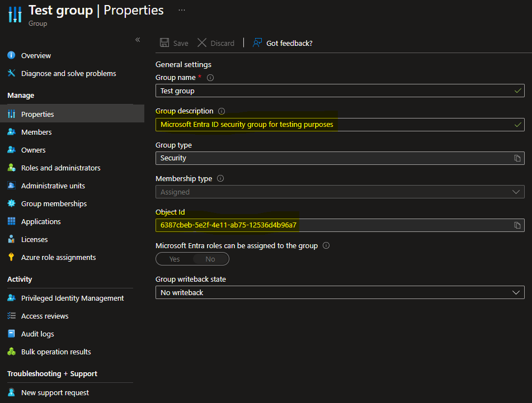Click the Got feedback person icon
Screen dimensions: 532x403
[257, 43]
